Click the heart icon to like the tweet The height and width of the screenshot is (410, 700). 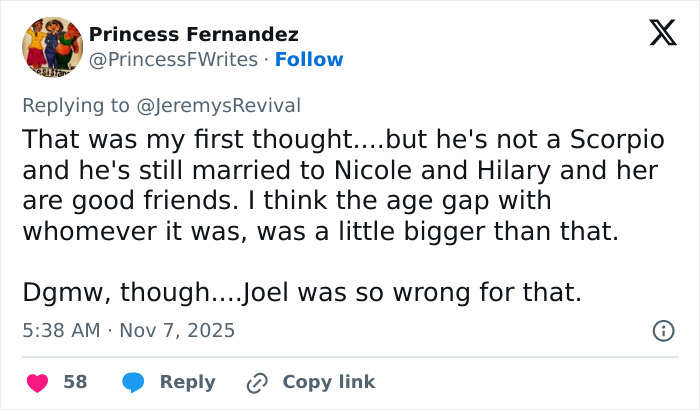pos(37,382)
